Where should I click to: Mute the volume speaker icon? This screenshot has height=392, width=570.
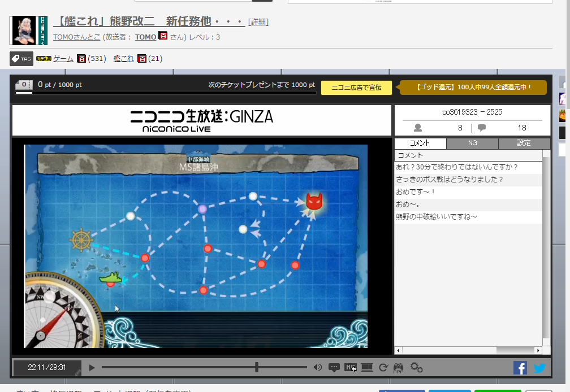(x=317, y=367)
